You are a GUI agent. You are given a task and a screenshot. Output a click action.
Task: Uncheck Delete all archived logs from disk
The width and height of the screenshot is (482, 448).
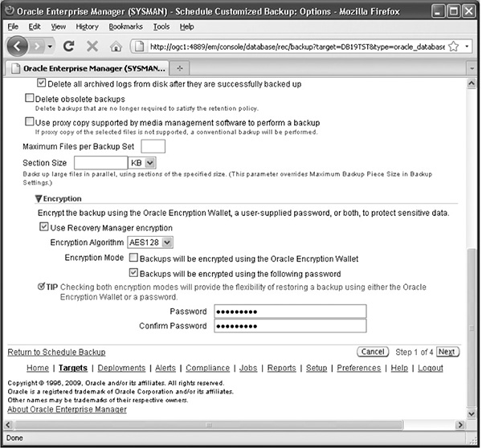(x=41, y=83)
